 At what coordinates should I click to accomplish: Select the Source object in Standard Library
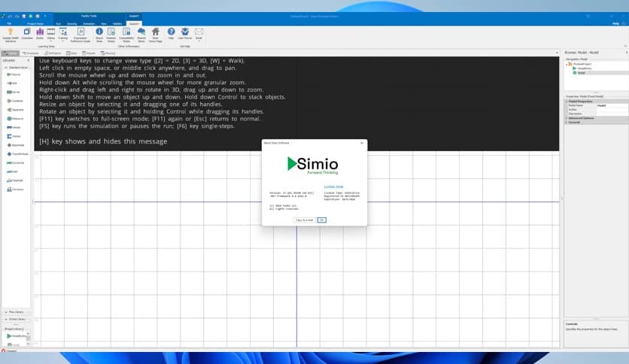click(14, 74)
